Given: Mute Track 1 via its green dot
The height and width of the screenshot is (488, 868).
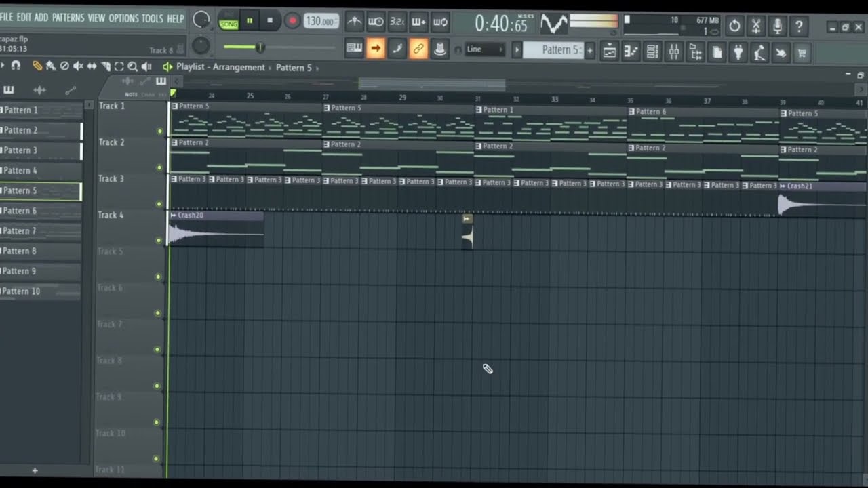Looking at the screenshot, I should (x=159, y=131).
